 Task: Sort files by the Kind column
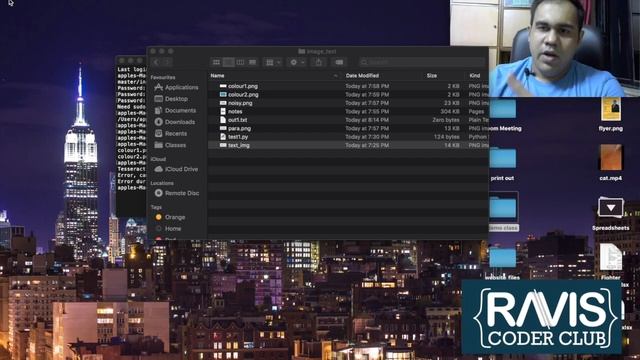(x=475, y=76)
